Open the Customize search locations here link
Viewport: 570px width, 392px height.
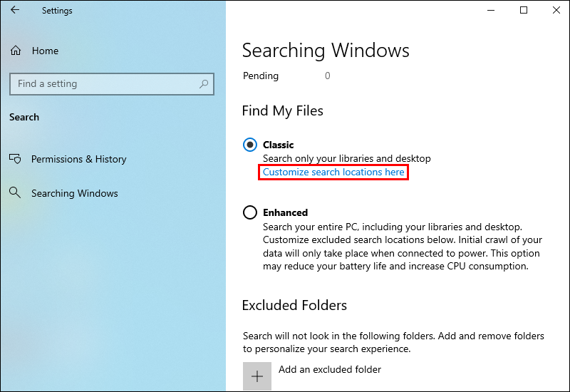pos(333,172)
